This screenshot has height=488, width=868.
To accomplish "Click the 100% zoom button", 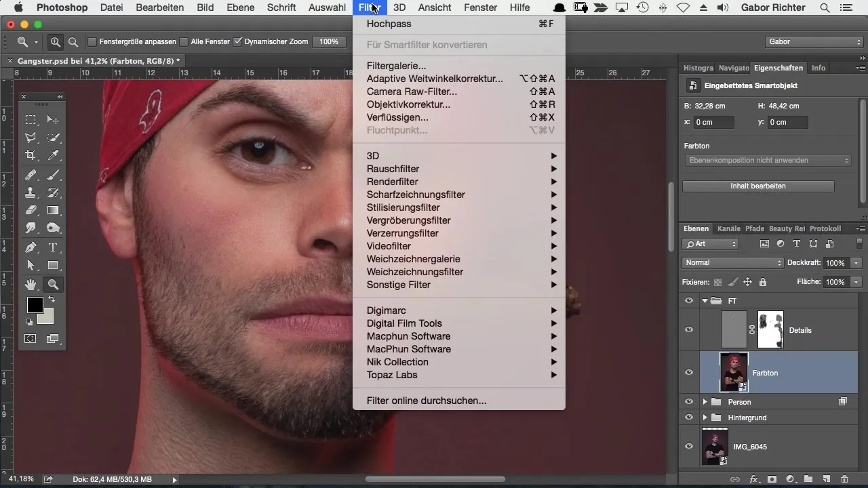I will click(329, 41).
